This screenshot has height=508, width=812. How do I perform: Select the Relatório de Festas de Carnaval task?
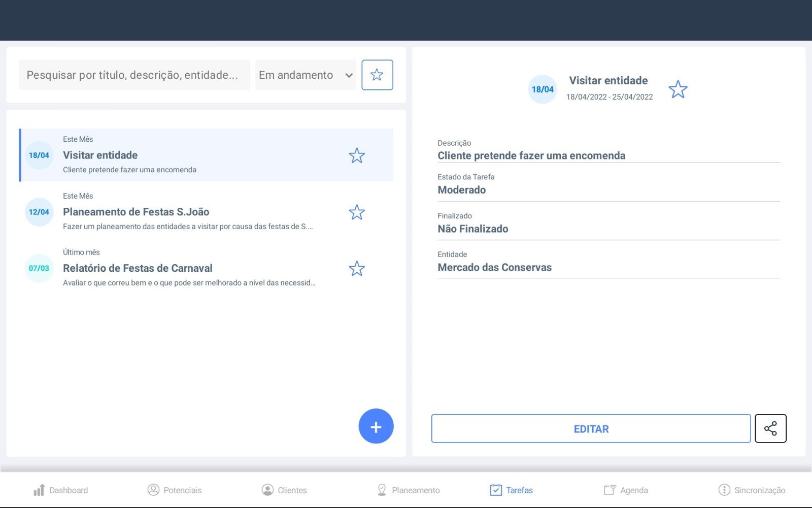coord(188,268)
